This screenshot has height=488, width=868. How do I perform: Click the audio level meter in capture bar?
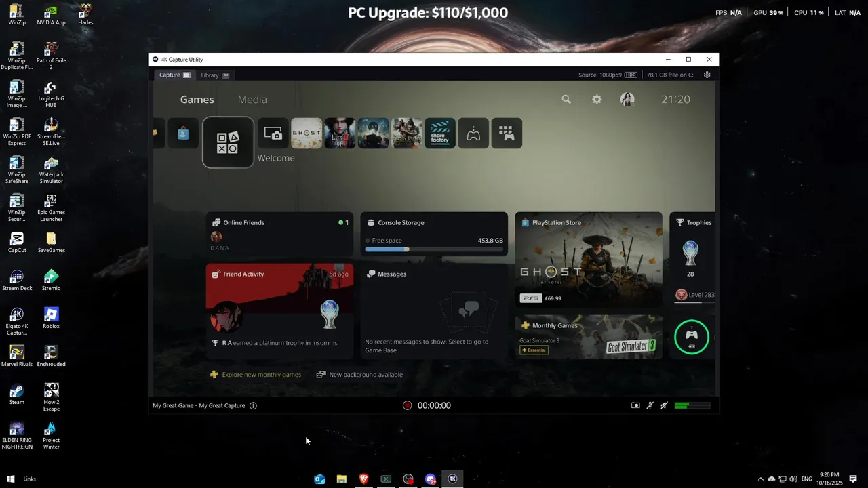[692, 405]
